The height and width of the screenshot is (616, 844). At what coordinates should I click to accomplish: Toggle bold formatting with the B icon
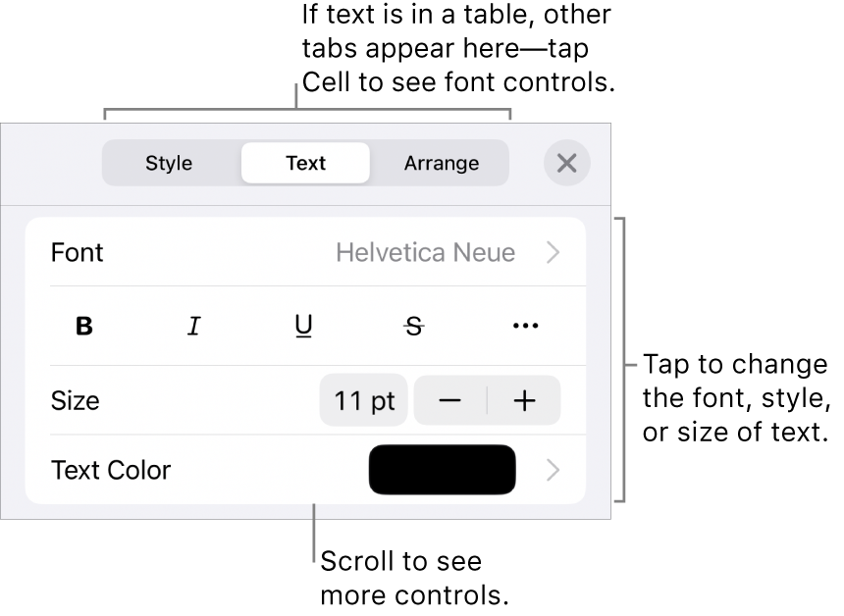(x=84, y=327)
